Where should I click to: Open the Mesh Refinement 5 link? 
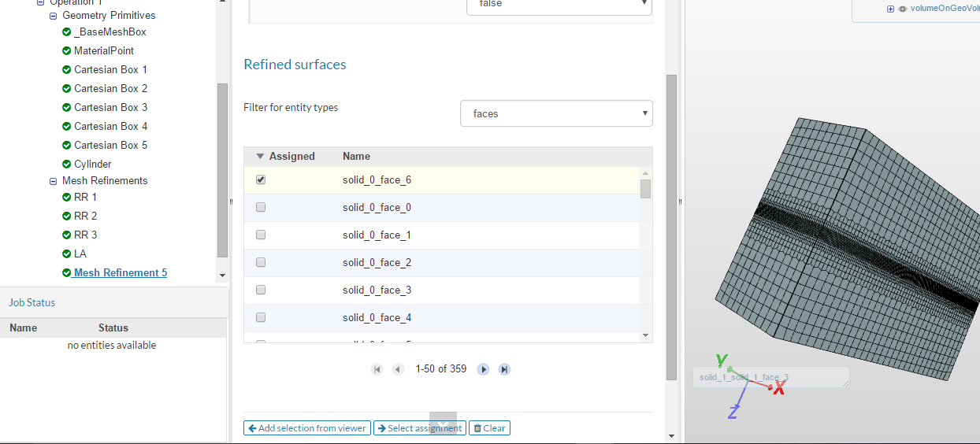121,273
